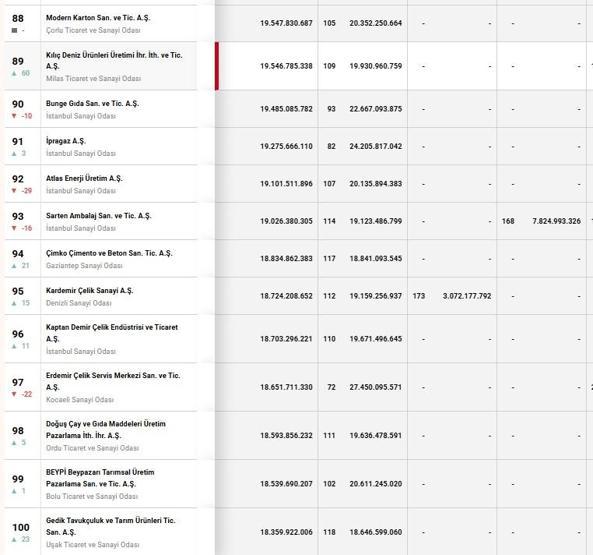The width and height of the screenshot is (593, 555).
Task: Click the red down arrow under rank 90
Action: (x=14, y=116)
